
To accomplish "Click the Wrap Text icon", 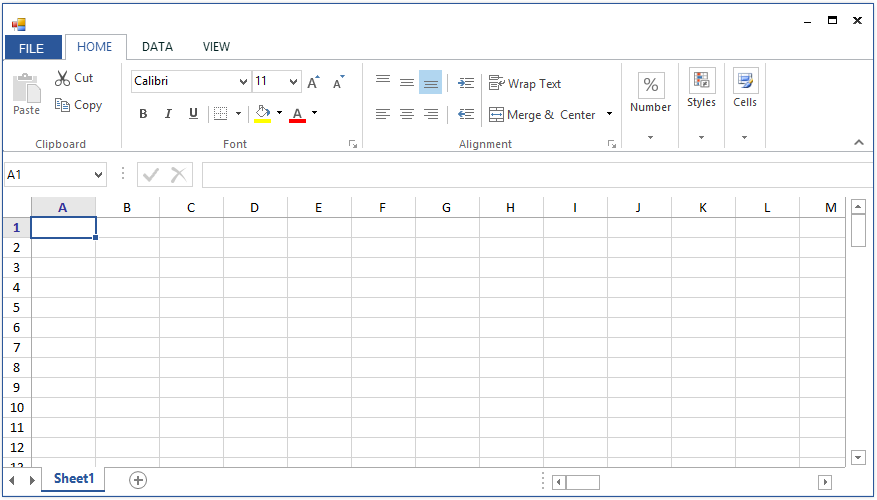I will tap(496, 83).
